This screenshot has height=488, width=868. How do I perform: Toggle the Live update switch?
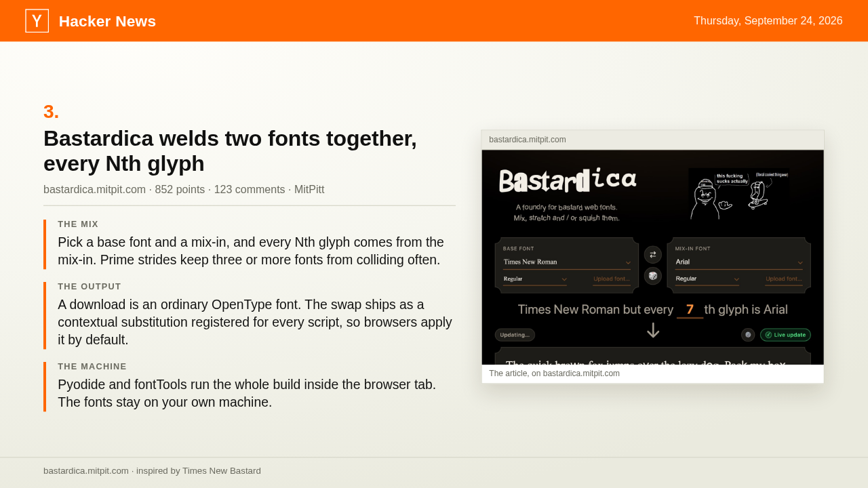[x=785, y=335]
